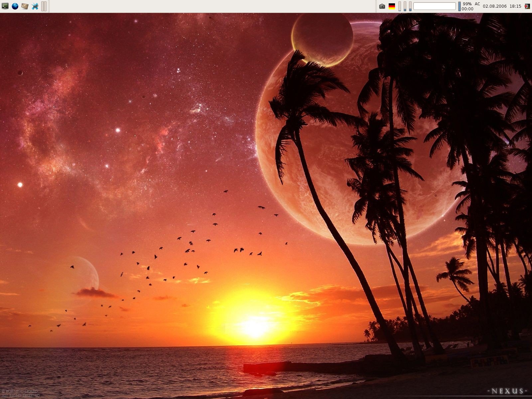This screenshot has width=532, height=399.
Task: Click the AC power status indicator
Action: (x=477, y=4)
